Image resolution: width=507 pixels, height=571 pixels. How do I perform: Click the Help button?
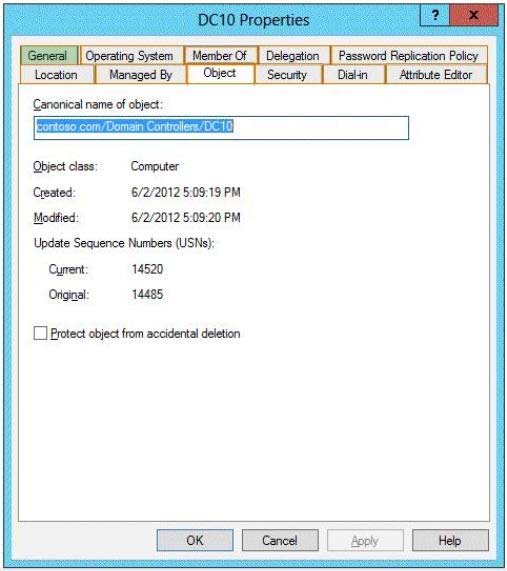click(450, 540)
